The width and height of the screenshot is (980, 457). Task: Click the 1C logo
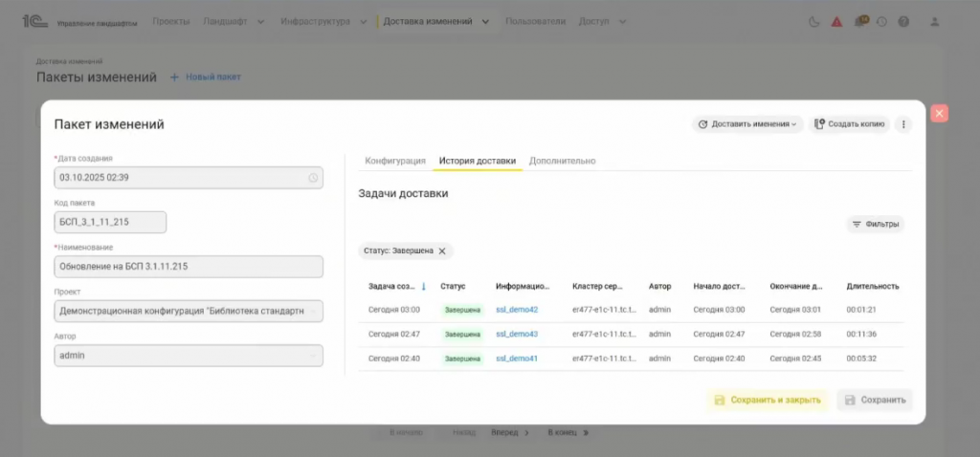[35, 21]
